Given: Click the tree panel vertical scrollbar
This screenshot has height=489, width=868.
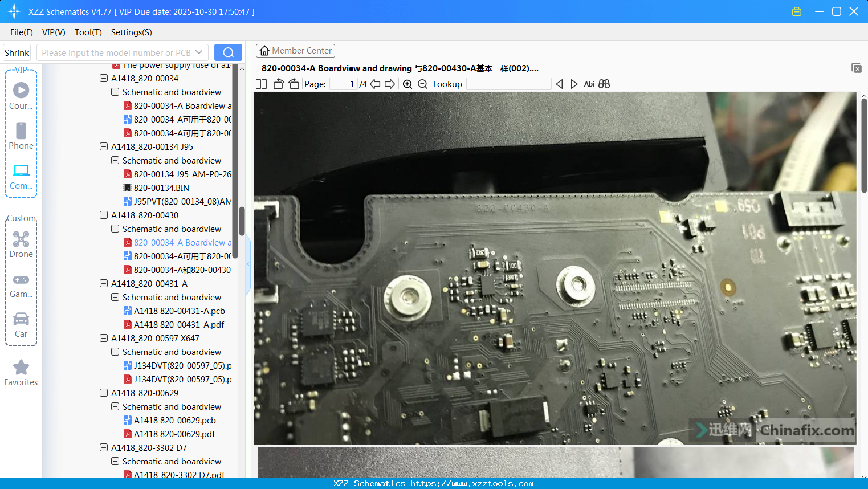Looking at the screenshot, I should coord(242,221).
